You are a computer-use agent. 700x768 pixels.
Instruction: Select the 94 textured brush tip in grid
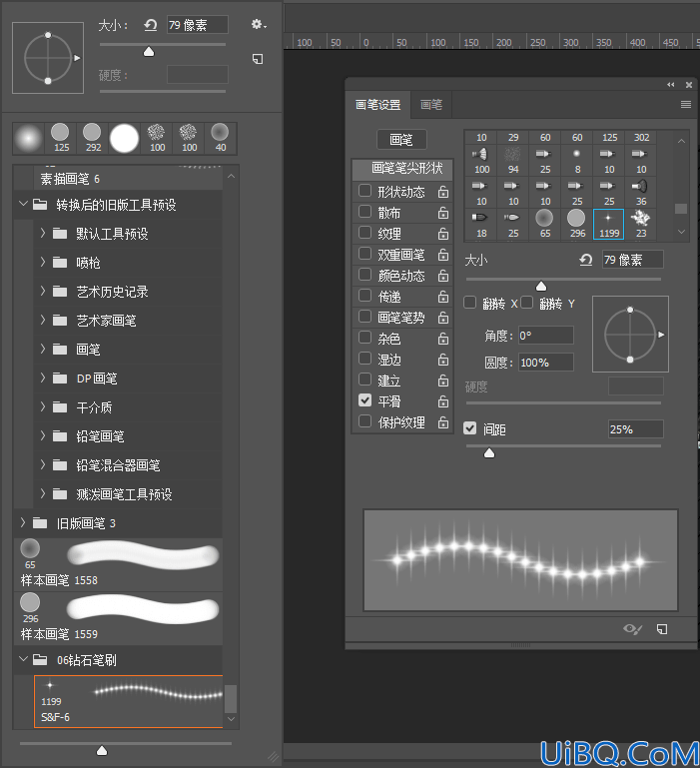pos(513,160)
